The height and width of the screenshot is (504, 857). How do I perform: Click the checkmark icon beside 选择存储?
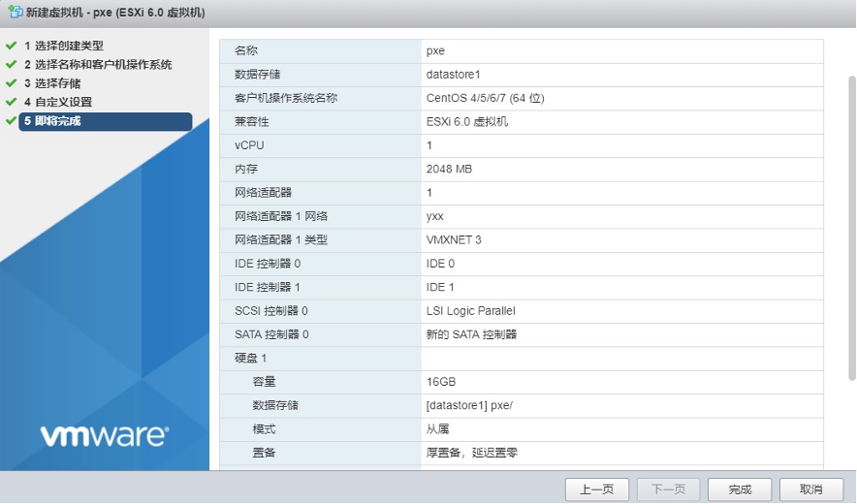[11, 83]
